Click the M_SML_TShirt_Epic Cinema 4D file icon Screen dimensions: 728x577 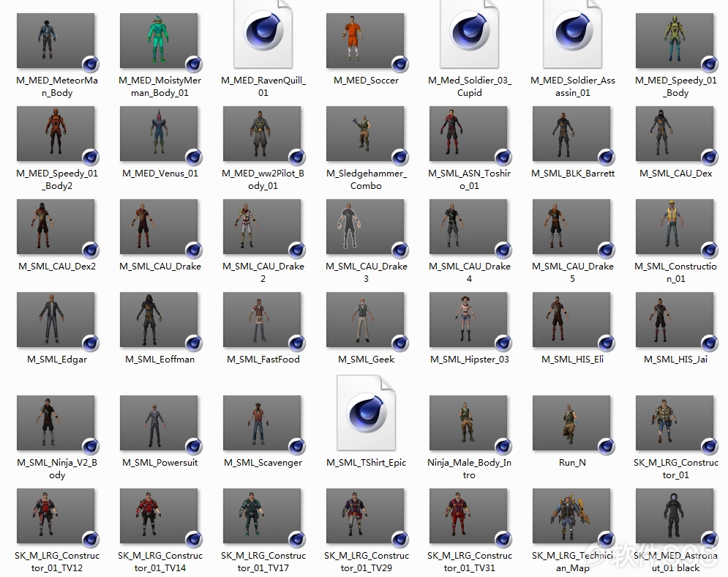tap(367, 413)
